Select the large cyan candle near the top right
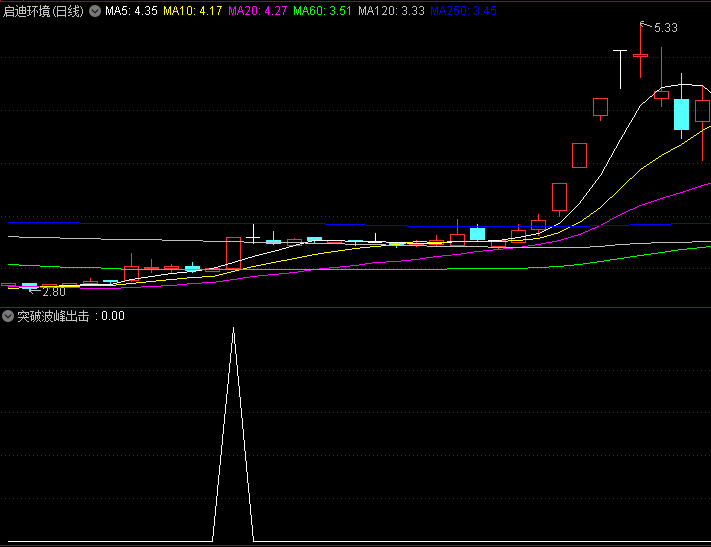This screenshot has height=547, width=711. tap(681, 113)
